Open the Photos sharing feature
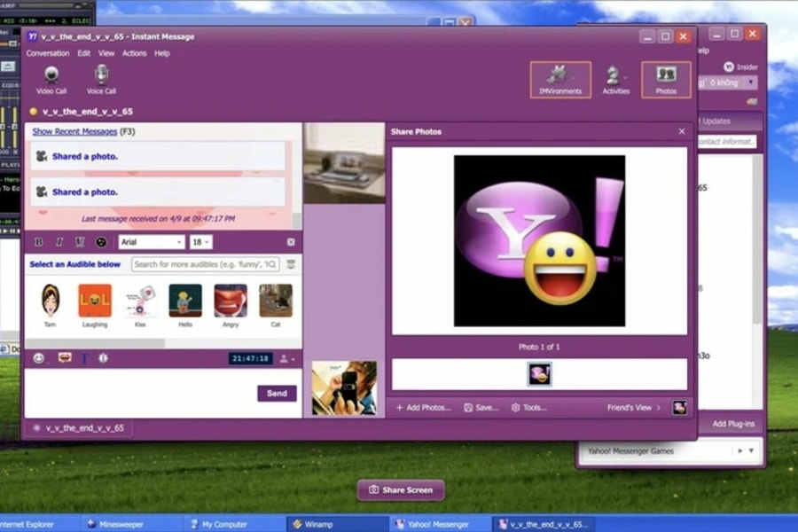 [666, 79]
